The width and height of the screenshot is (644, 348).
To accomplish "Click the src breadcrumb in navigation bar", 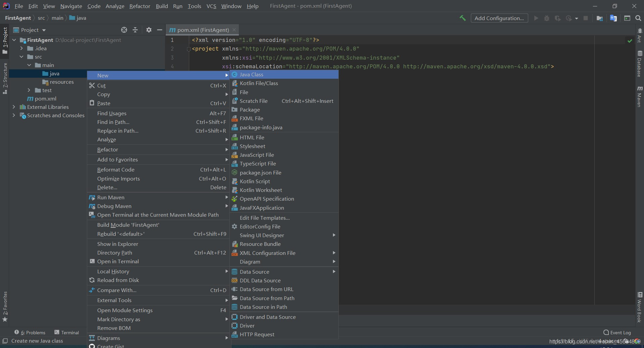I will [x=41, y=18].
